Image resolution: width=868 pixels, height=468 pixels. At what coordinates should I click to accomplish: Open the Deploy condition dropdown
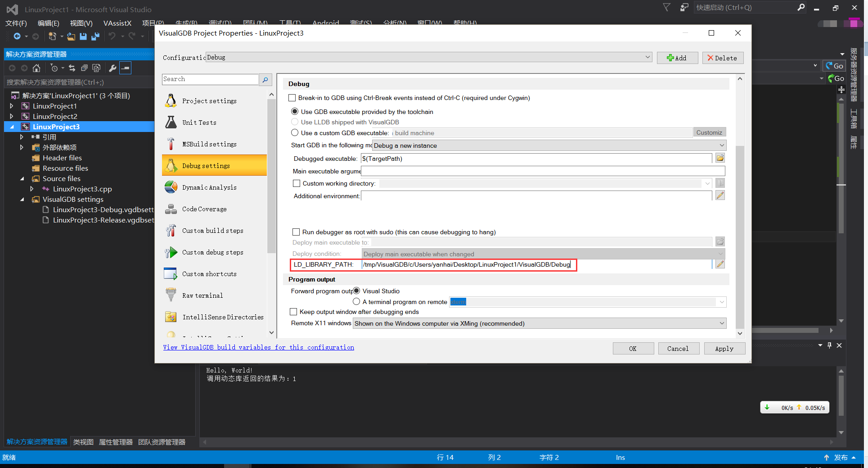click(721, 254)
